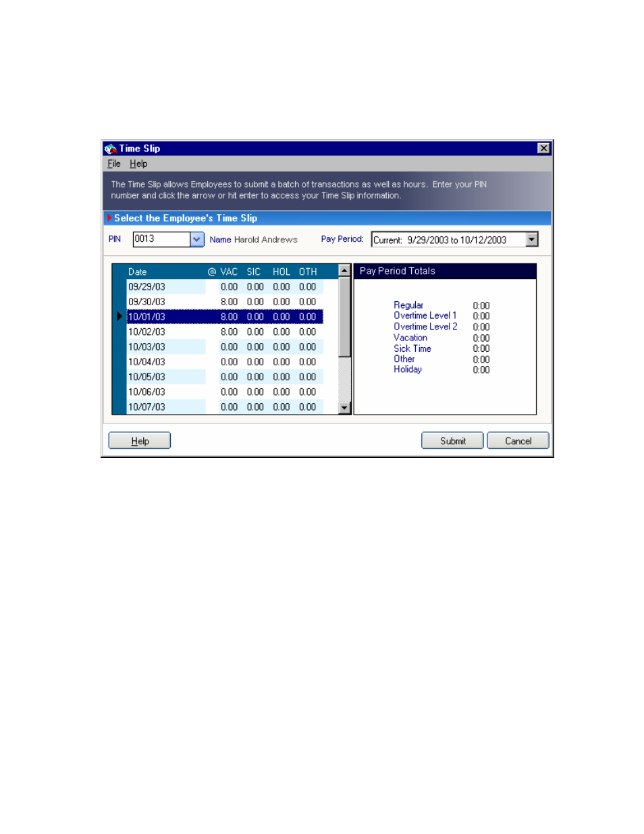
Task: Open the Help menu
Action: point(138,163)
